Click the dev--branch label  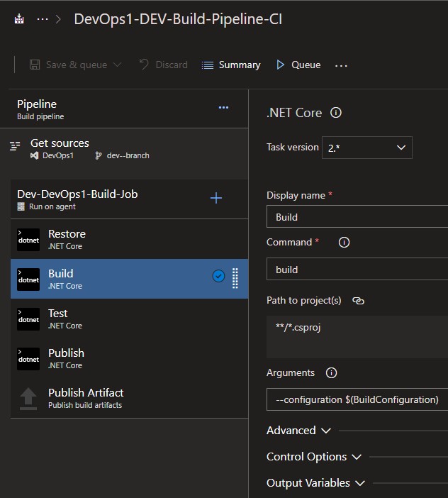(x=128, y=155)
